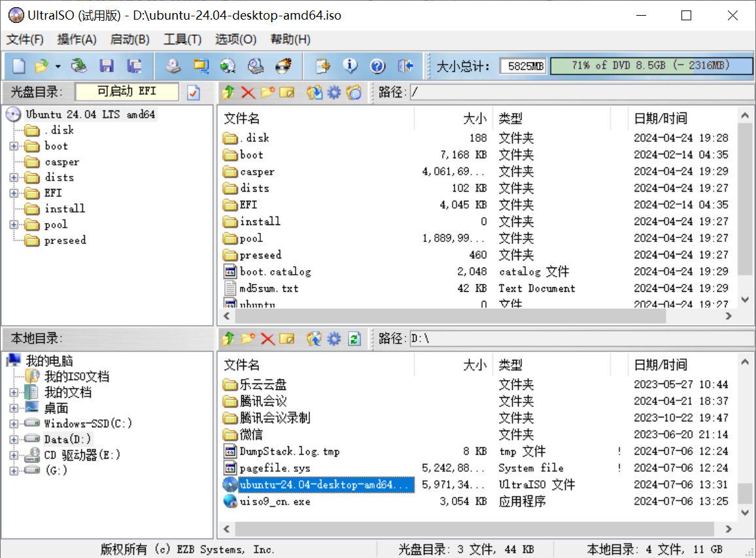The width and height of the screenshot is (756, 558).
Task: Open the 启动(B) menu
Action: pyautogui.click(x=129, y=39)
